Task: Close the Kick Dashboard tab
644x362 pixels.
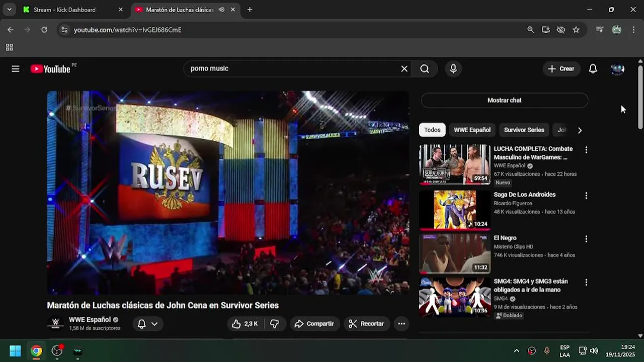Action: [x=120, y=10]
